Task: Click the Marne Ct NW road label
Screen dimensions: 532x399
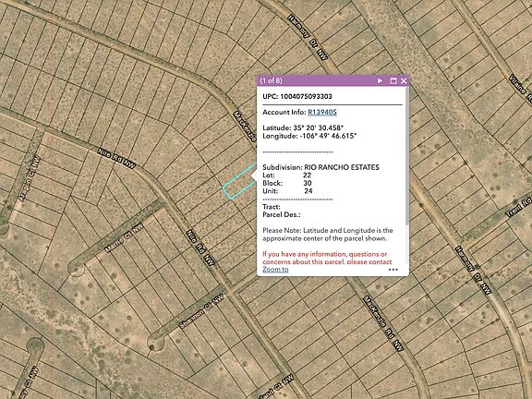Action: click(x=124, y=238)
